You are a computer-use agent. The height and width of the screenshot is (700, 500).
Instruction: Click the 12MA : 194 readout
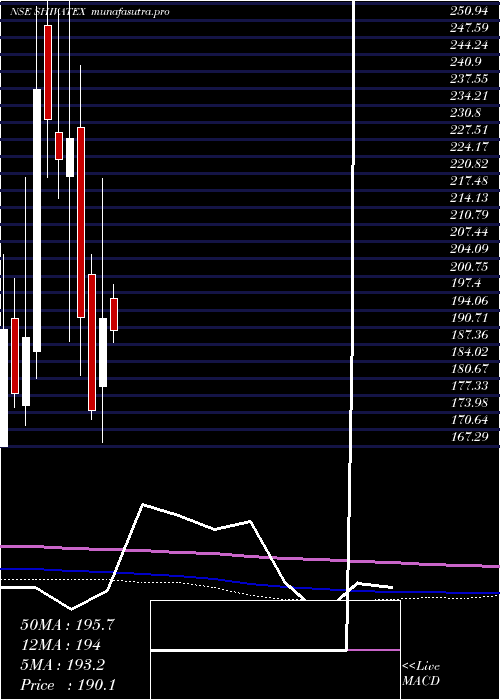(x=61, y=645)
